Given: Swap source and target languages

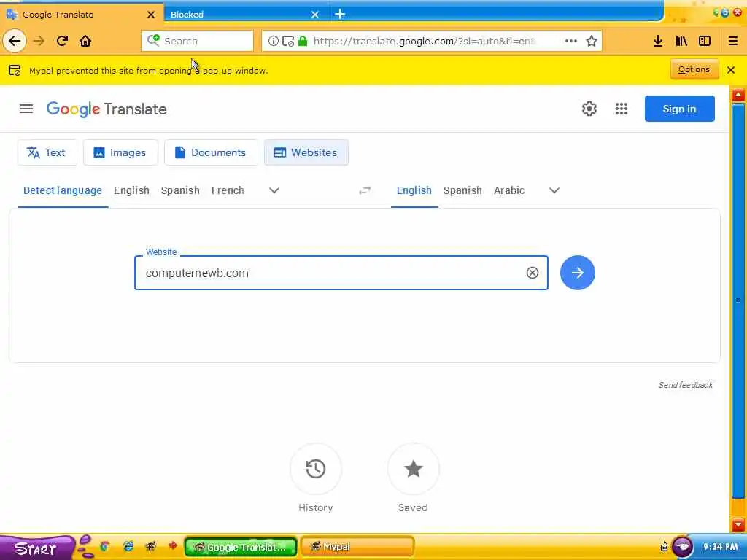Looking at the screenshot, I should tap(365, 190).
